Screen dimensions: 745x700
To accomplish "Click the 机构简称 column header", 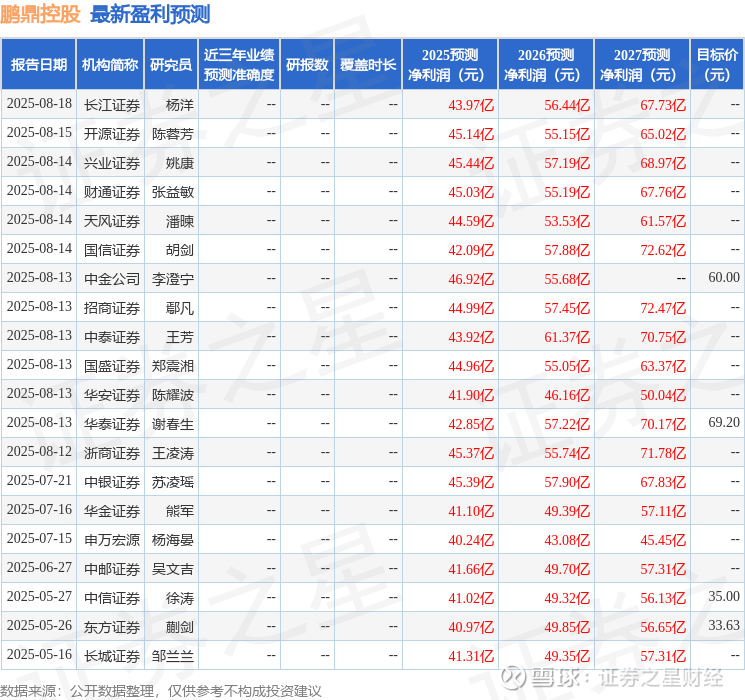I will 110,65.
